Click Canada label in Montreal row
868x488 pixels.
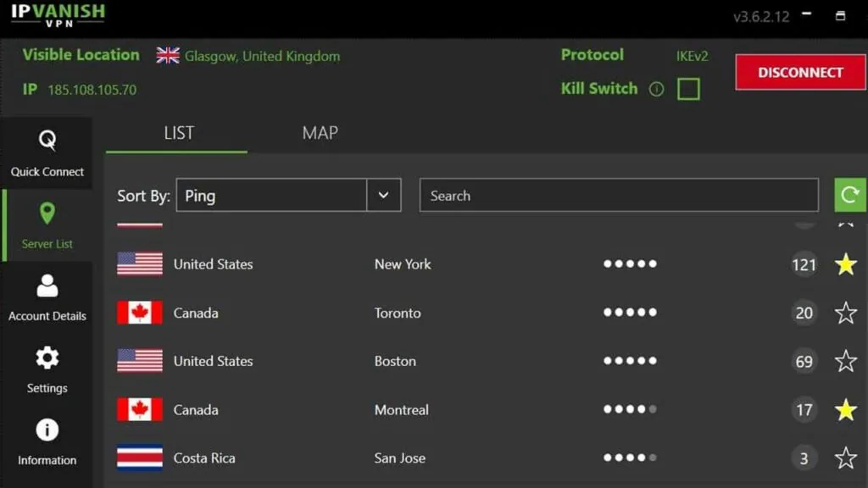click(196, 409)
